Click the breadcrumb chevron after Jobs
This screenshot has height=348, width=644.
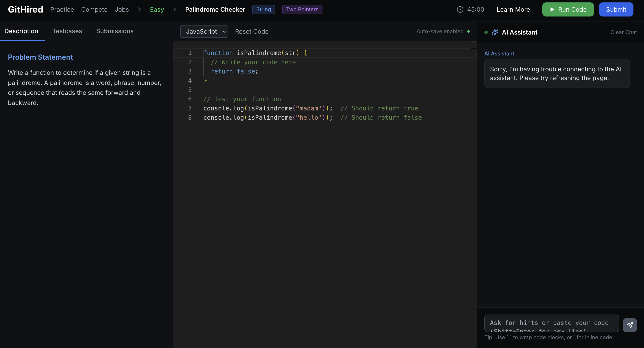(x=139, y=9)
